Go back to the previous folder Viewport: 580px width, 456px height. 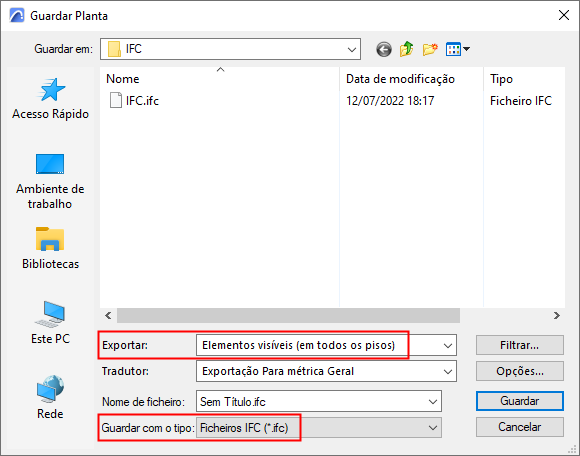point(384,49)
